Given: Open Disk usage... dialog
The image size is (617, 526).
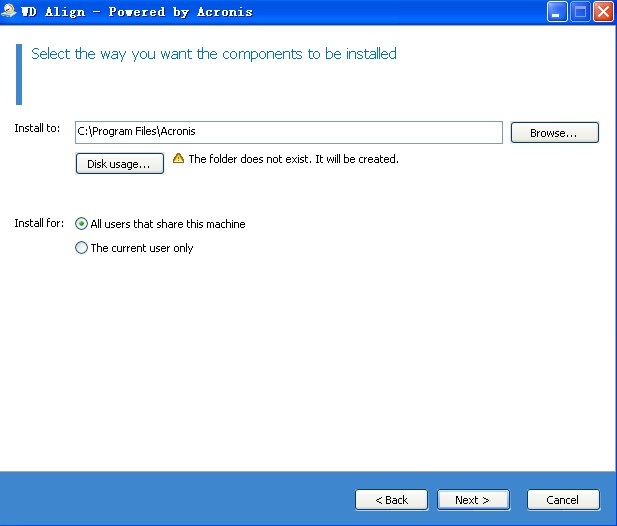Looking at the screenshot, I should click(120, 163).
